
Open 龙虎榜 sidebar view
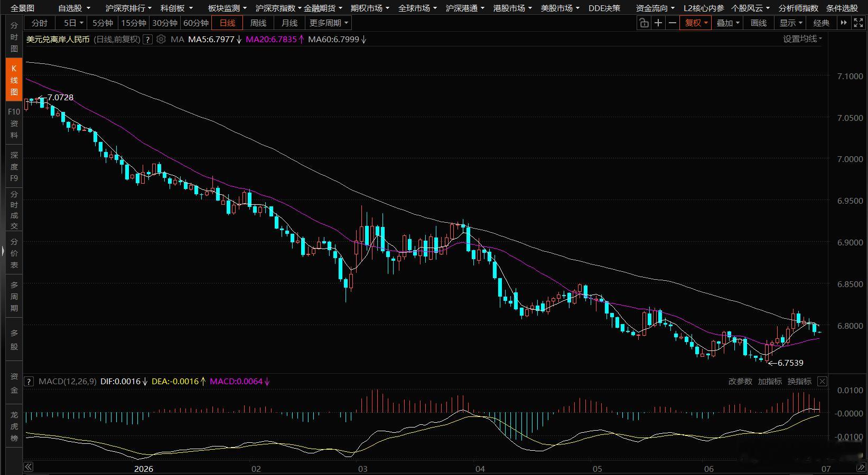click(x=14, y=426)
